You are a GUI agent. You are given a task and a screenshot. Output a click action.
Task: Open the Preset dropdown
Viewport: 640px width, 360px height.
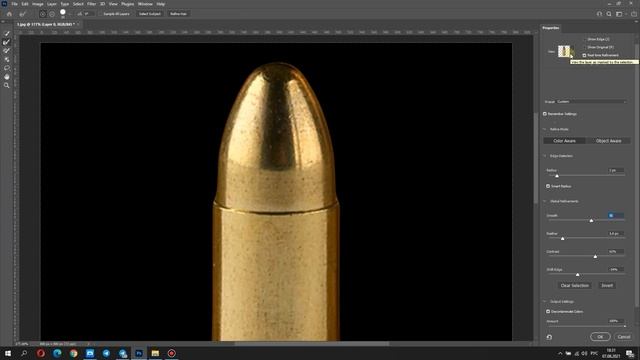[x=590, y=102]
